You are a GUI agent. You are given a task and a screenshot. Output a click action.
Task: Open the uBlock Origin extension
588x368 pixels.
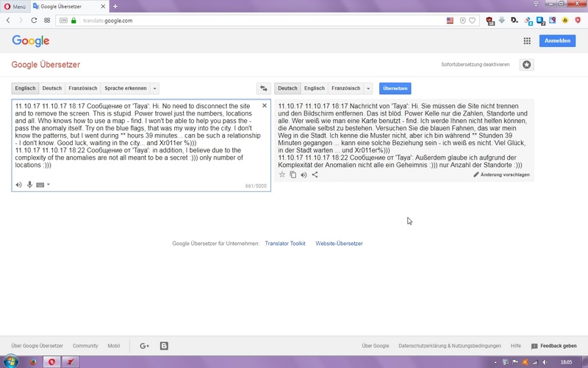(490, 21)
